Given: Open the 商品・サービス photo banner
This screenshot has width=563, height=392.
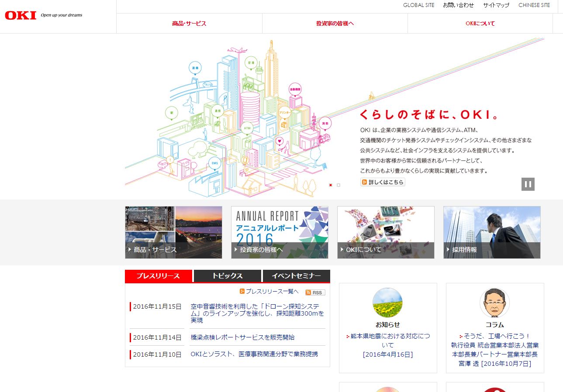Looking at the screenshot, I should [173, 232].
